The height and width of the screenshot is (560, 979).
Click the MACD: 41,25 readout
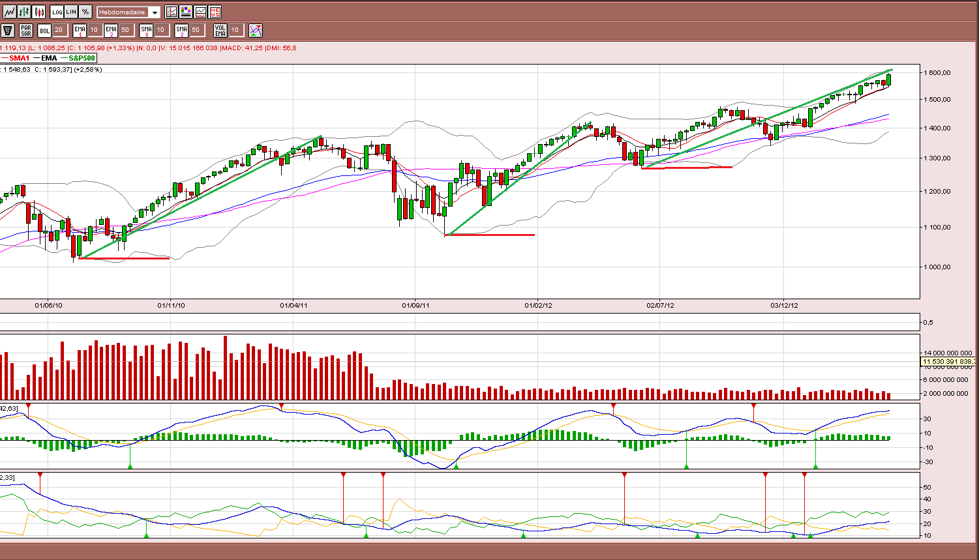[242, 48]
